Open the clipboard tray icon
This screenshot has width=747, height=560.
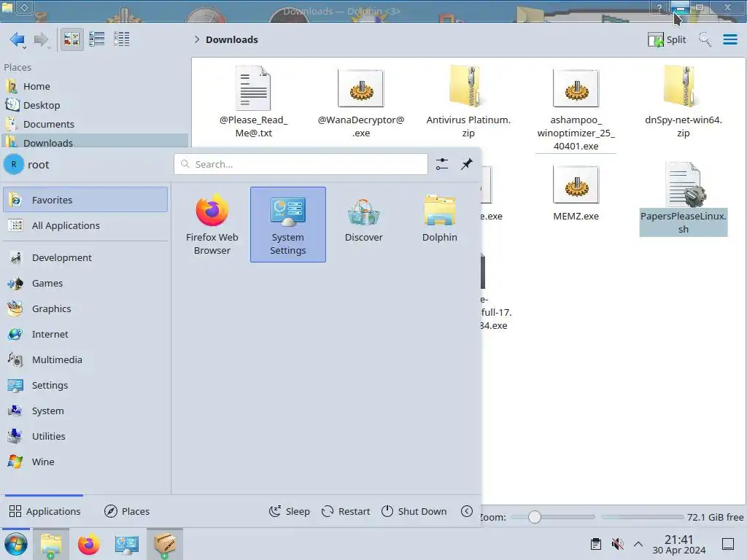(595, 544)
